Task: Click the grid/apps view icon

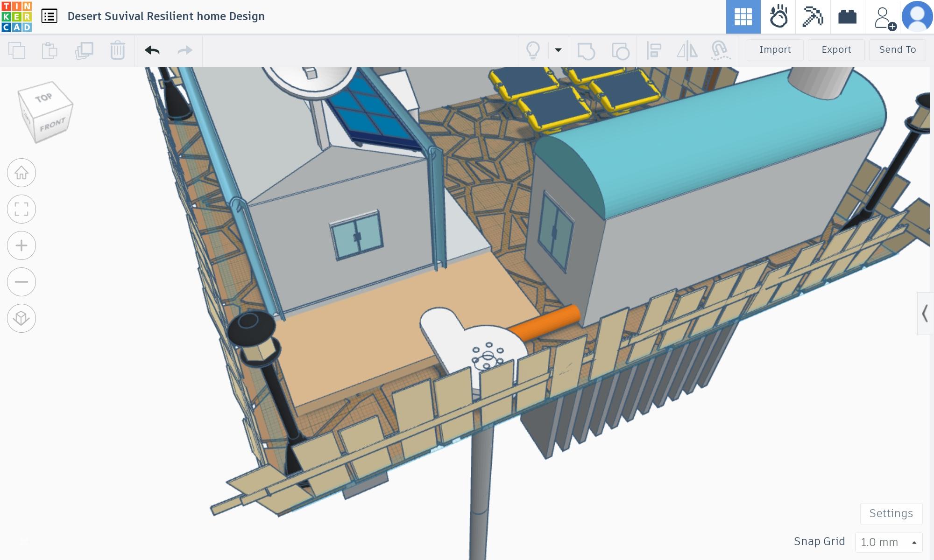Action: 743,17
